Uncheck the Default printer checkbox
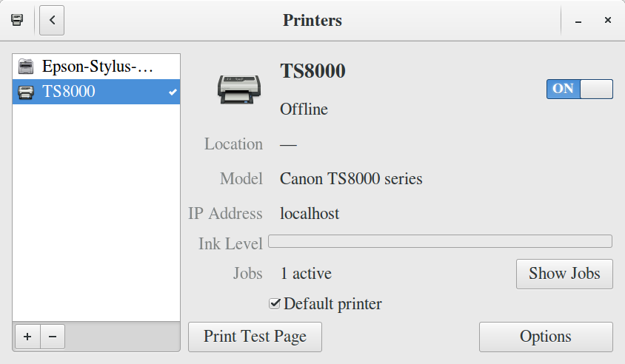 point(275,303)
